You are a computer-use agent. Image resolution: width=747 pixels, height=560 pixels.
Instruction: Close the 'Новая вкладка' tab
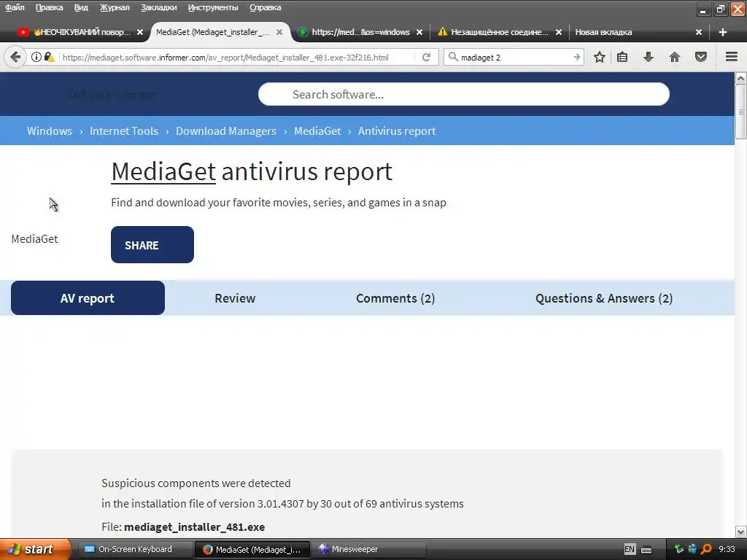pos(698,32)
